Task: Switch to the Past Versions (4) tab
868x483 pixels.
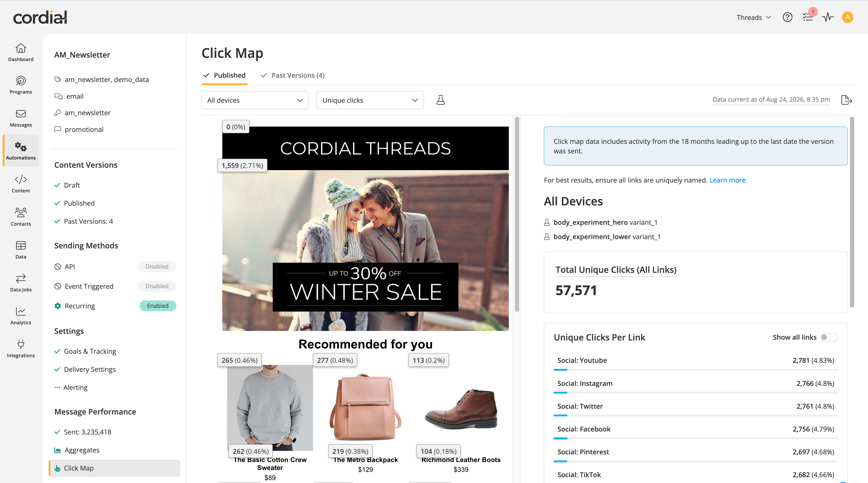Action: click(293, 75)
